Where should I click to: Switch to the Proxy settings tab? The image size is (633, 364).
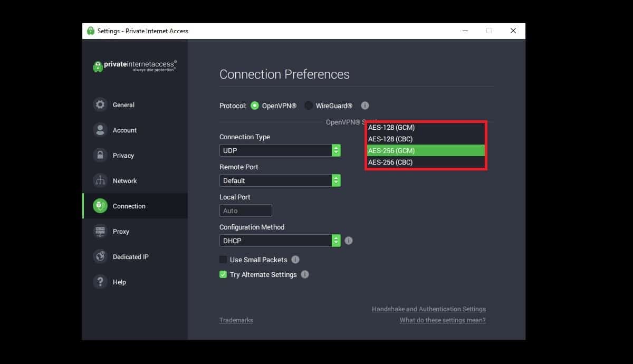click(x=135, y=231)
